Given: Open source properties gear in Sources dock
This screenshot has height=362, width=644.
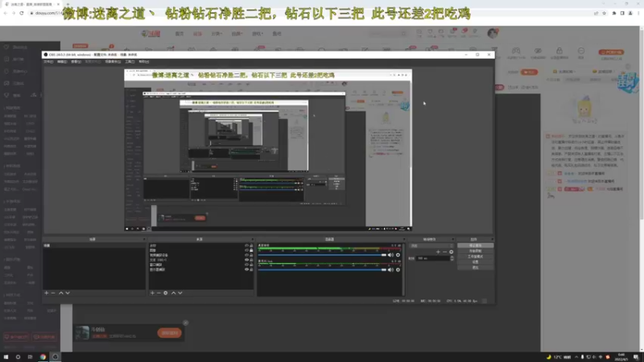Looking at the screenshot, I should [x=166, y=293].
